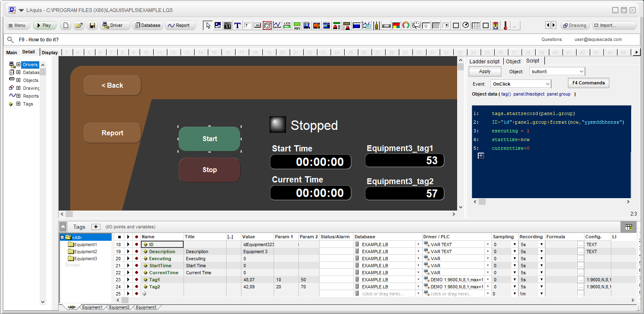The height and width of the screenshot is (314, 644).
Task: Collapse the Tags panel with arrow button
Action: pyautogui.click(x=63, y=227)
